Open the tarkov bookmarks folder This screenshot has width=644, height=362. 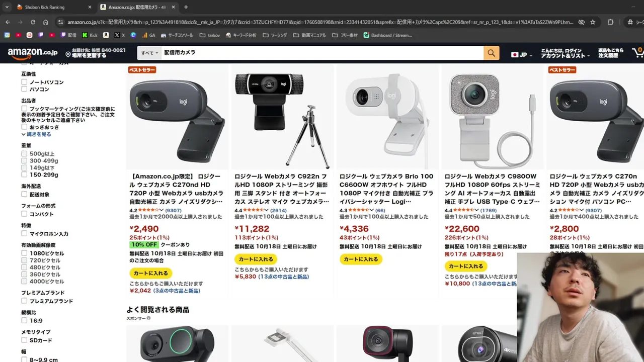pyautogui.click(x=210, y=35)
